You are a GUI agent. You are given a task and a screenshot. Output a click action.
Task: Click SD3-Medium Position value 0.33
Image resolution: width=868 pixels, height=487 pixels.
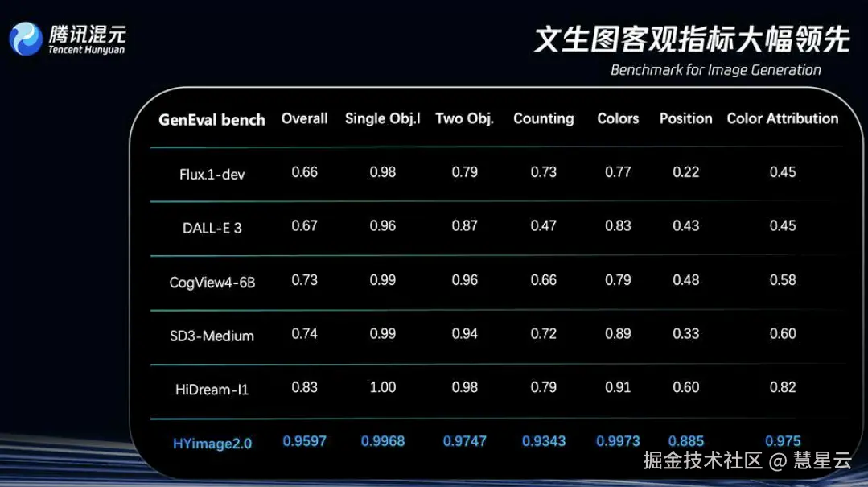(x=686, y=334)
